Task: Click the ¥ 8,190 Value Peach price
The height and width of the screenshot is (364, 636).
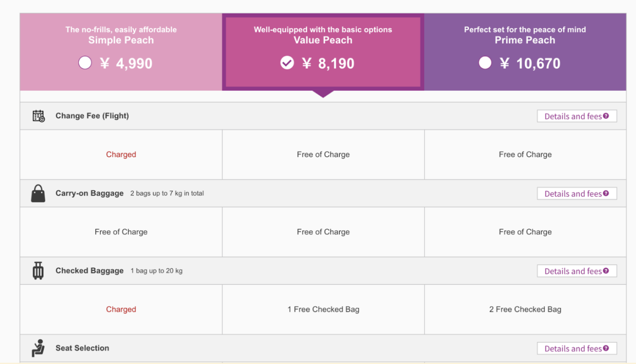Action: [x=328, y=64]
